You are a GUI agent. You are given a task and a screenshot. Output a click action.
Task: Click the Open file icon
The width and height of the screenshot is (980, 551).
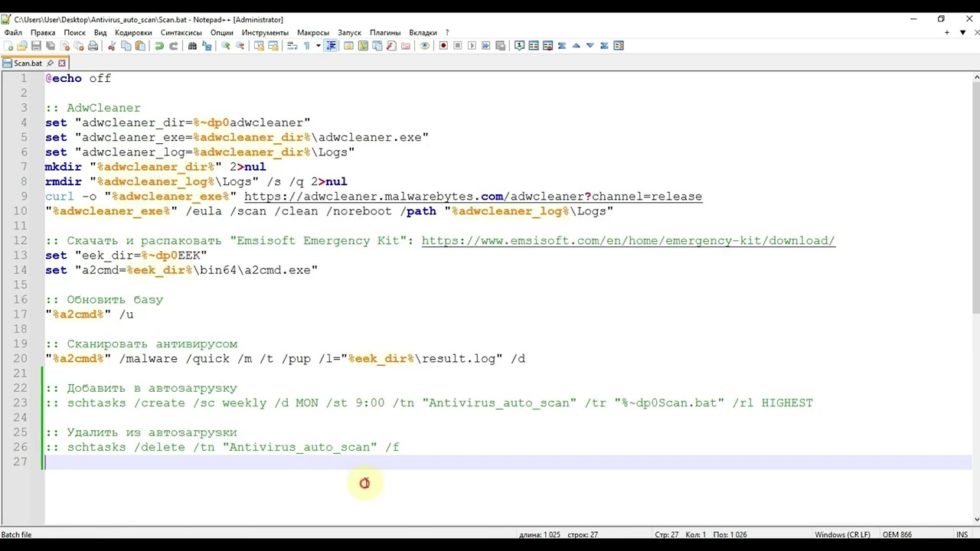[x=21, y=46]
